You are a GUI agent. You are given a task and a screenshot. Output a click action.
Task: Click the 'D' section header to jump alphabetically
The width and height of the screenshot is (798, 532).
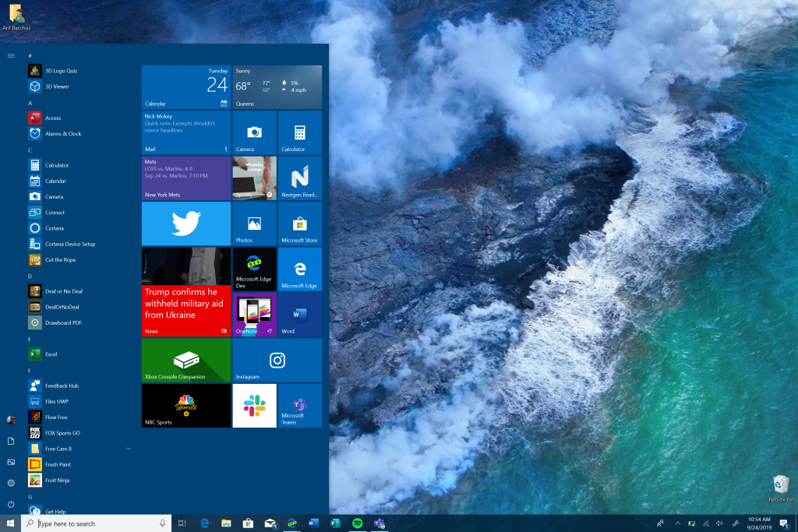(x=30, y=275)
